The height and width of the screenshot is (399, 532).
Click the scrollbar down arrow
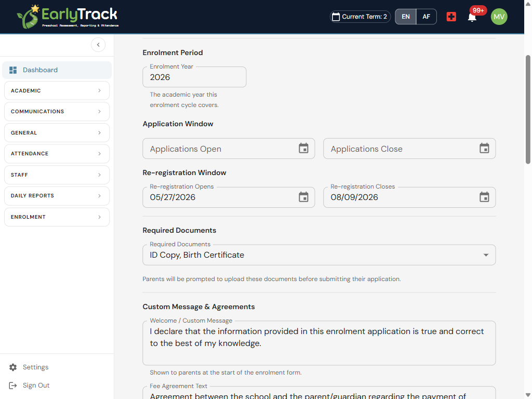click(528, 395)
